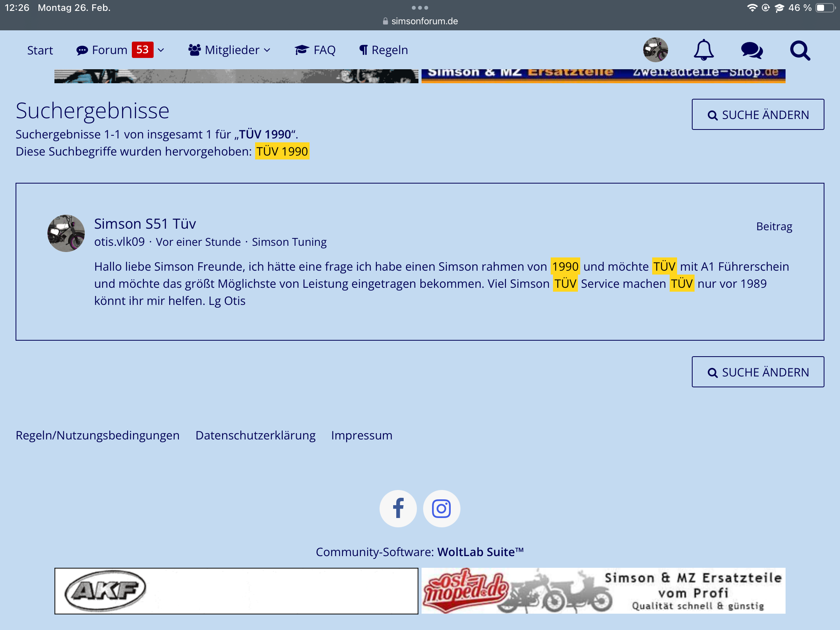840x630 pixels.
Task: Expand the Forum dropdown chevron
Action: tap(161, 50)
